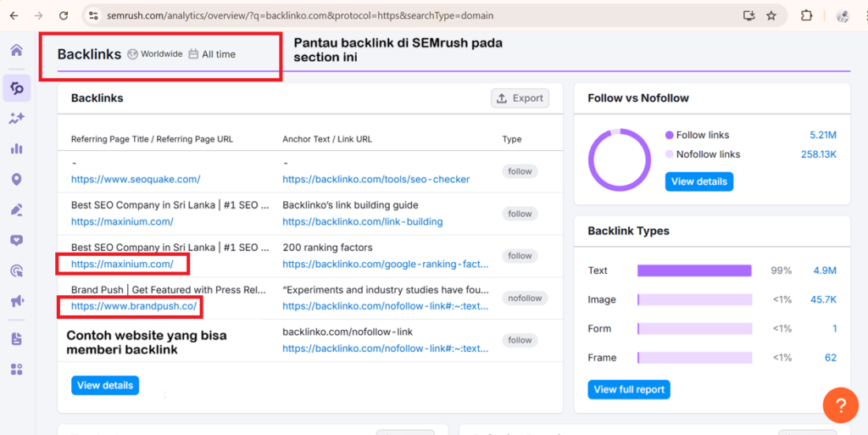Click the follow tag in seoquake row
868x435 pixels.
coord(520,171)
